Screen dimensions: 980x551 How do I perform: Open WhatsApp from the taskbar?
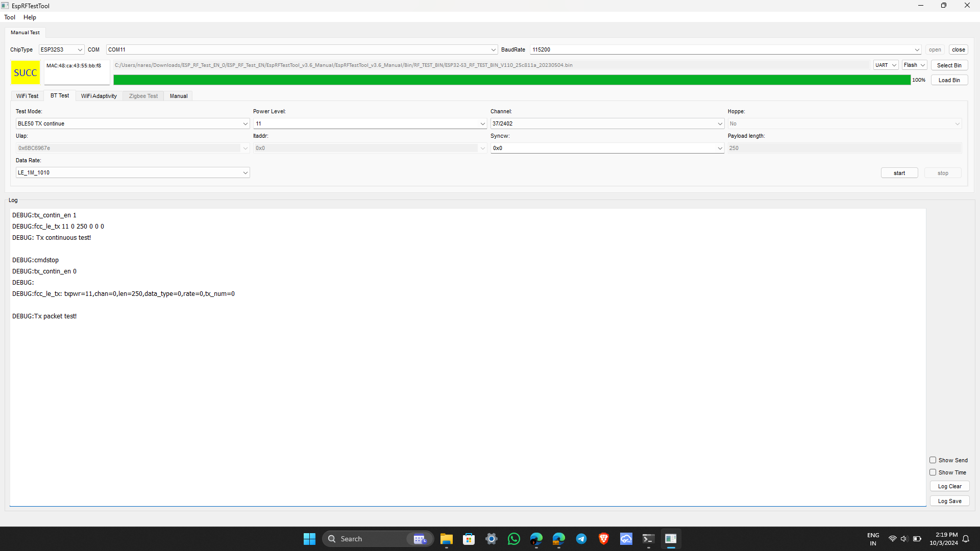pos(514,539)
